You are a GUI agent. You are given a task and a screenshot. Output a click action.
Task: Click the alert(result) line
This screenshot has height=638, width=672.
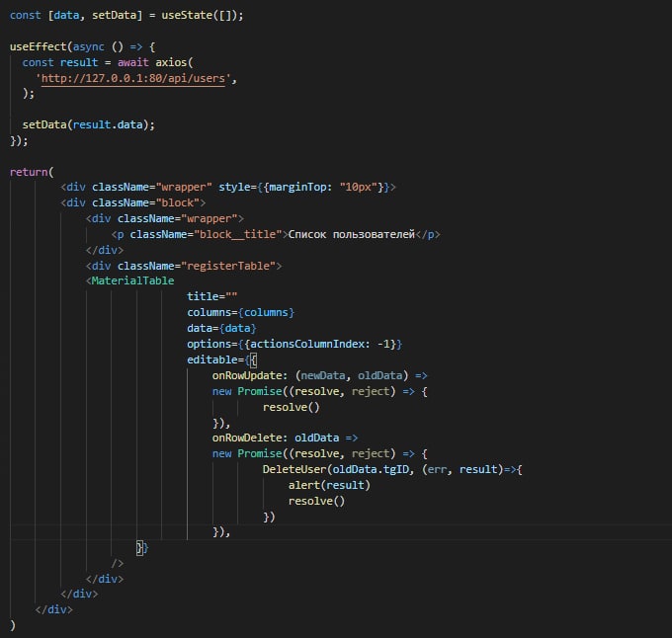[x=329, y=485]
